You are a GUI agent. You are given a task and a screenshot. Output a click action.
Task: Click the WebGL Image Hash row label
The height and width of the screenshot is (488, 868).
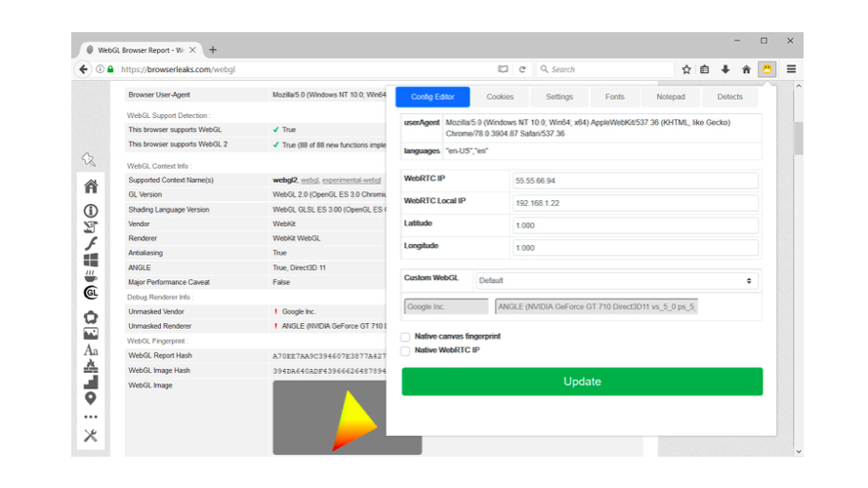click(159, 371)
